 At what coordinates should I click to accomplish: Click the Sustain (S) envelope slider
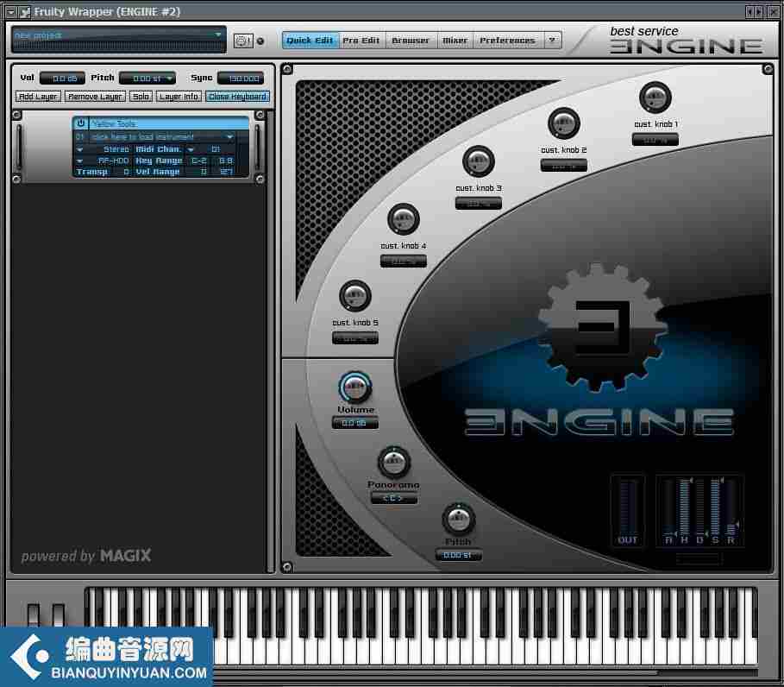716,507
